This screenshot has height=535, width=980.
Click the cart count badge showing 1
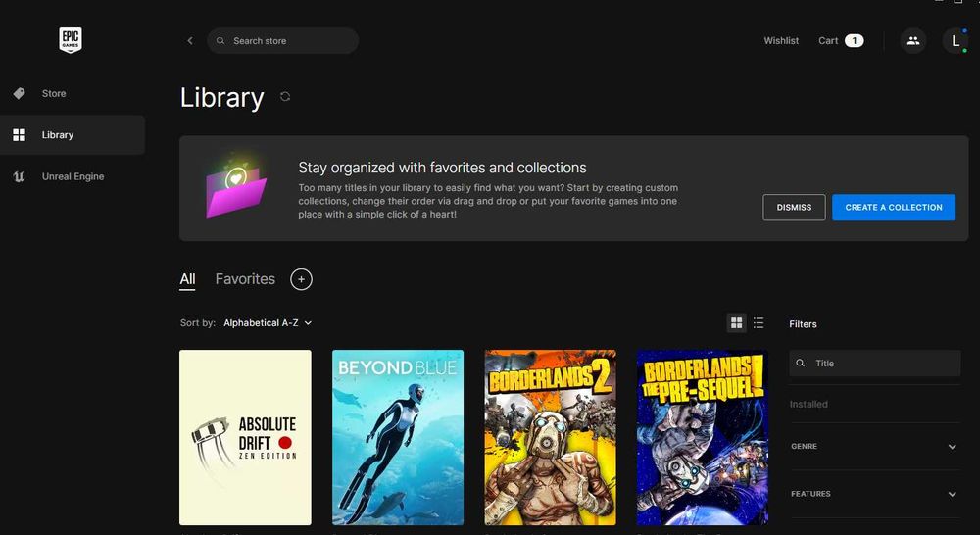855,40
